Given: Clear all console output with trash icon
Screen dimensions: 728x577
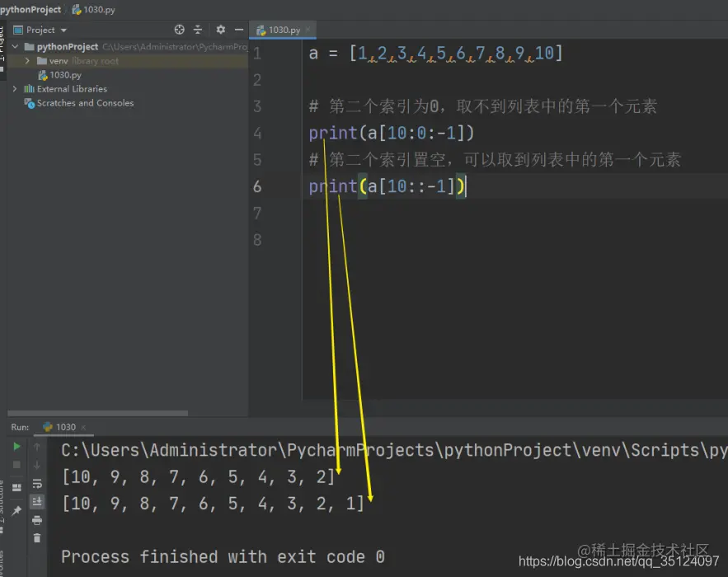Looking at the screenshot, I should pos(37,538).
